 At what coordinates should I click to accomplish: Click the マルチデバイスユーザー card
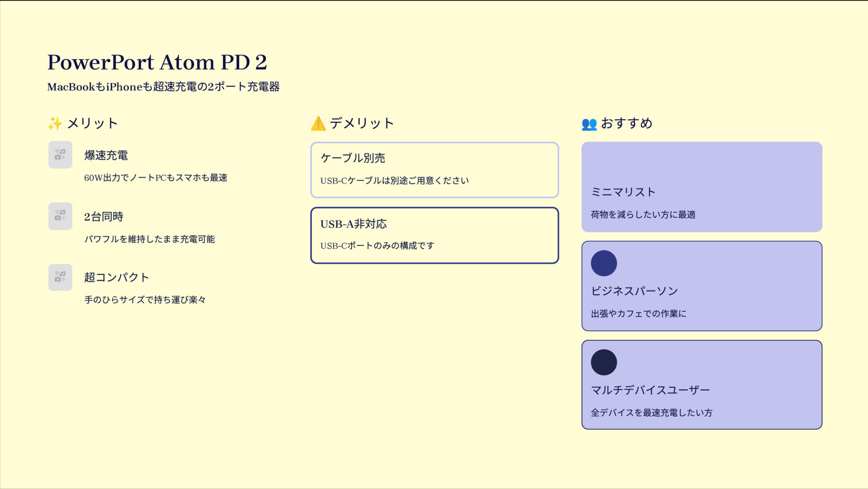point(701,384)
